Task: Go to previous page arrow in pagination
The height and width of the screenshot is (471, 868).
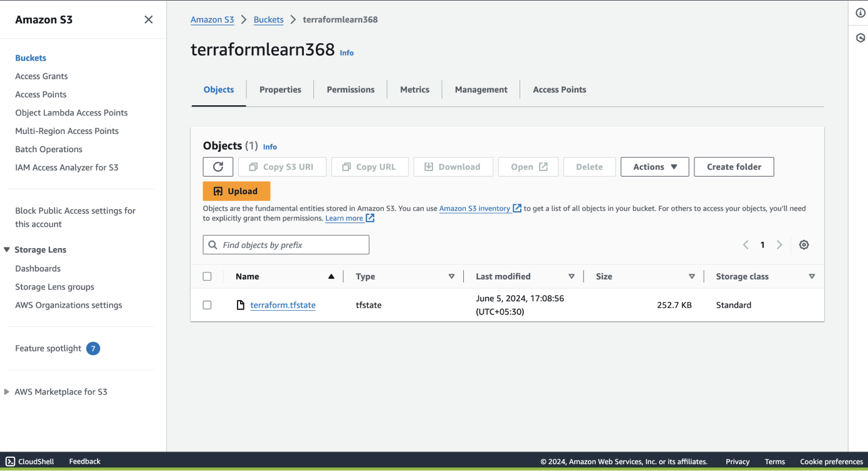Action: coord(746,245)
